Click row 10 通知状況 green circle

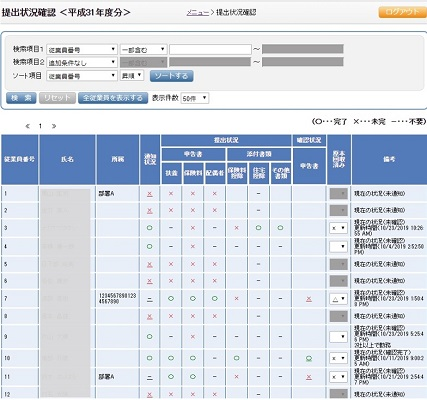click(x=150, y=358)
